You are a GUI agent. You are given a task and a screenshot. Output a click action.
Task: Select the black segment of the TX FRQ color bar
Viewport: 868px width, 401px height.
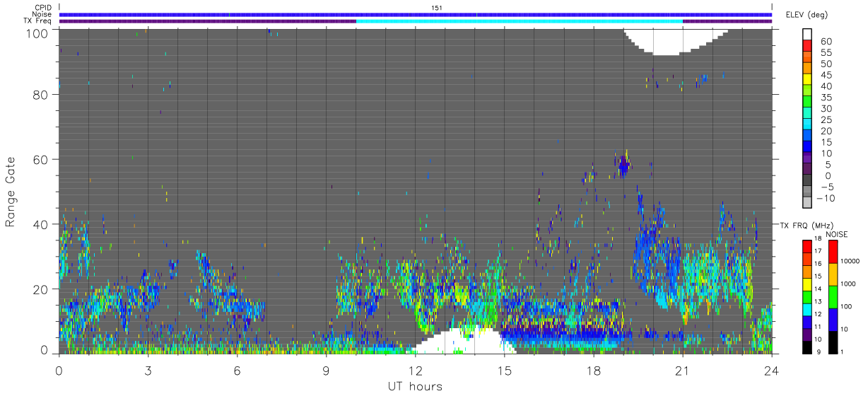(x=807, y=347)
